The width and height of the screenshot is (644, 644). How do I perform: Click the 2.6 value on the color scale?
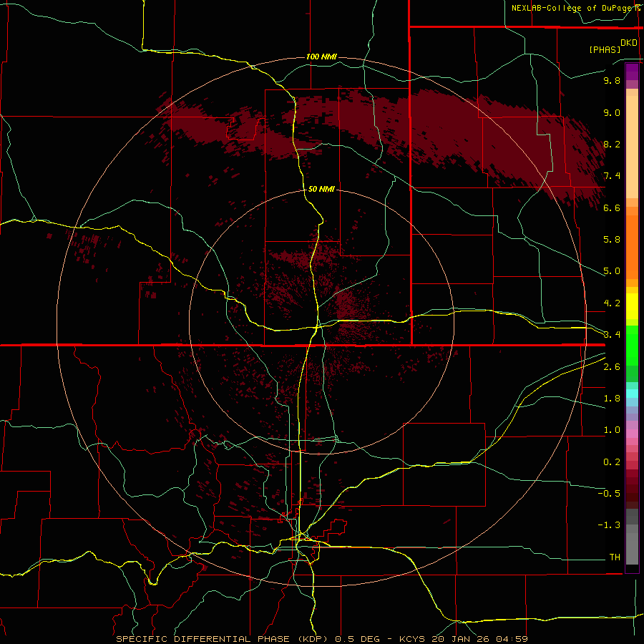tap(612, 367)
